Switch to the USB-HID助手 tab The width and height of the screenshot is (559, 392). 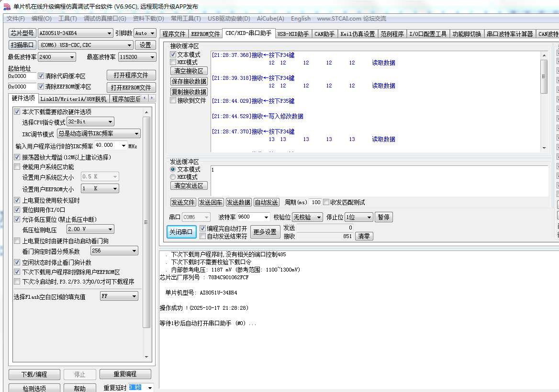pos(293,34)
